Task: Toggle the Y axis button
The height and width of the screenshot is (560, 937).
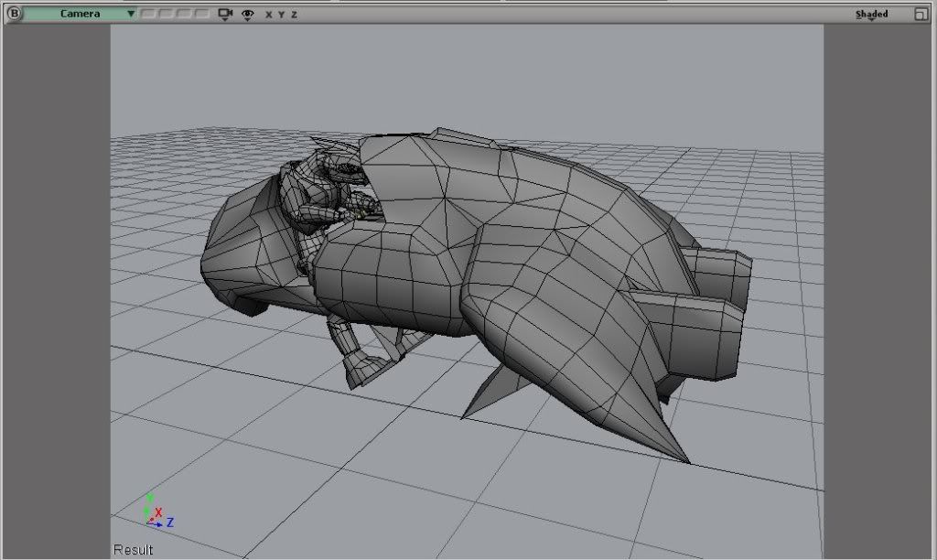Action: coord(281,15)
